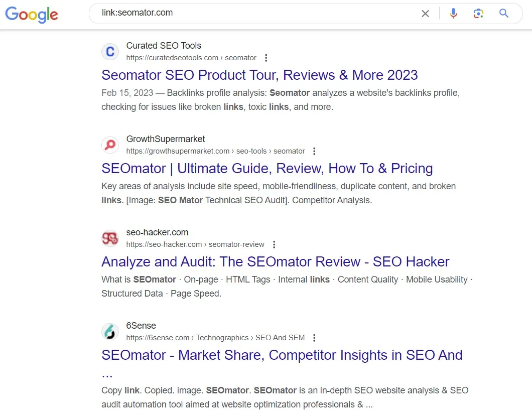
Task: Open more options for 6sense.com result
Action: coord(314,338)
